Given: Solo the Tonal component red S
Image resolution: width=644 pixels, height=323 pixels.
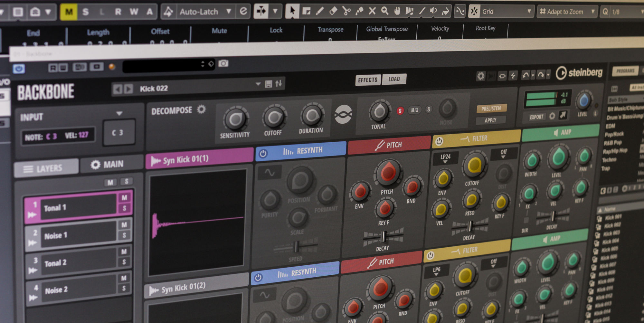Looking at the screenshot, I should pyautogui.click(x=400, y=111).
